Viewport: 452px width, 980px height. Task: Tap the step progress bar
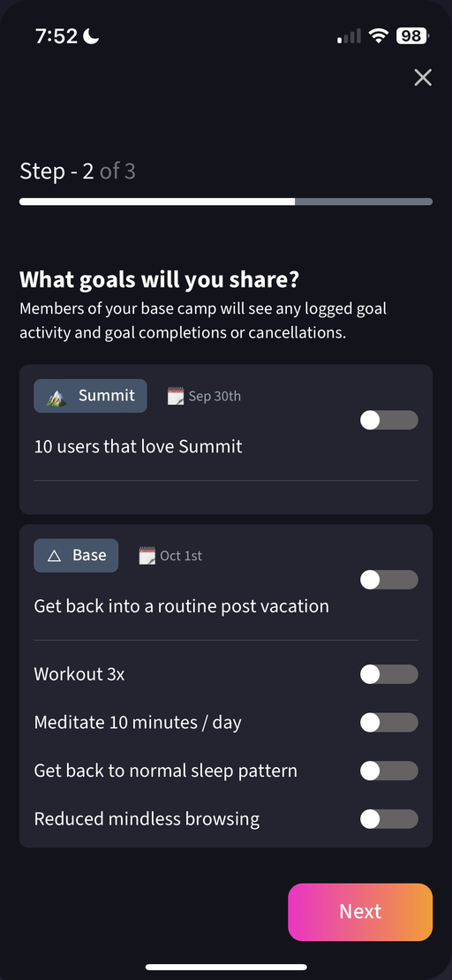tap(226, 201)
